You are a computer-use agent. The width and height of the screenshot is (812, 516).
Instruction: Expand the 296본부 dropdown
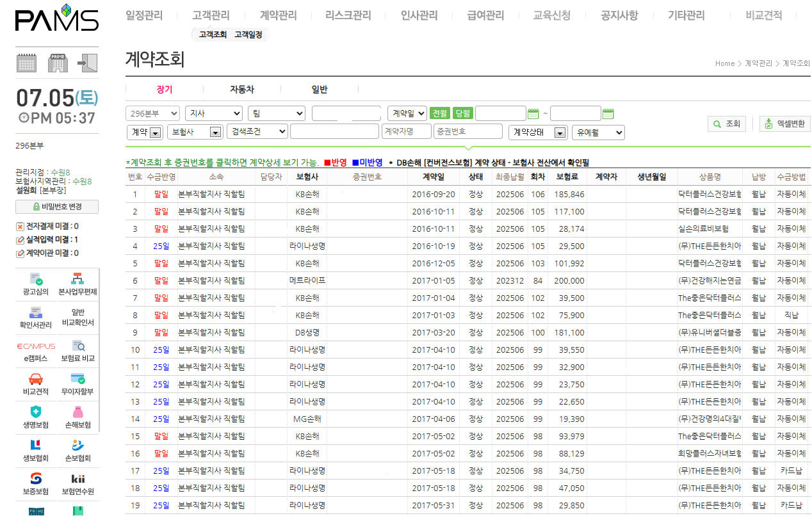pos(152,113)
